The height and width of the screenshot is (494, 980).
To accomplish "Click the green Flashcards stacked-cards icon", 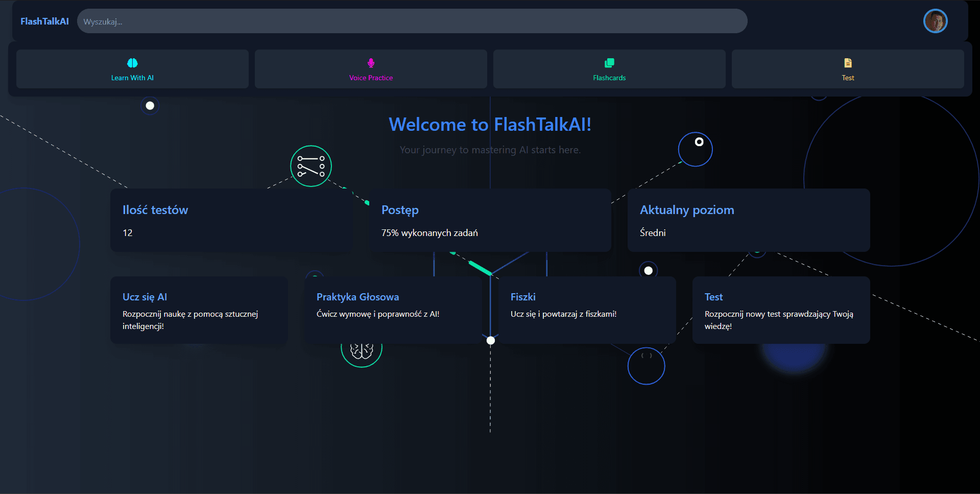I will (x=609, y=63).
